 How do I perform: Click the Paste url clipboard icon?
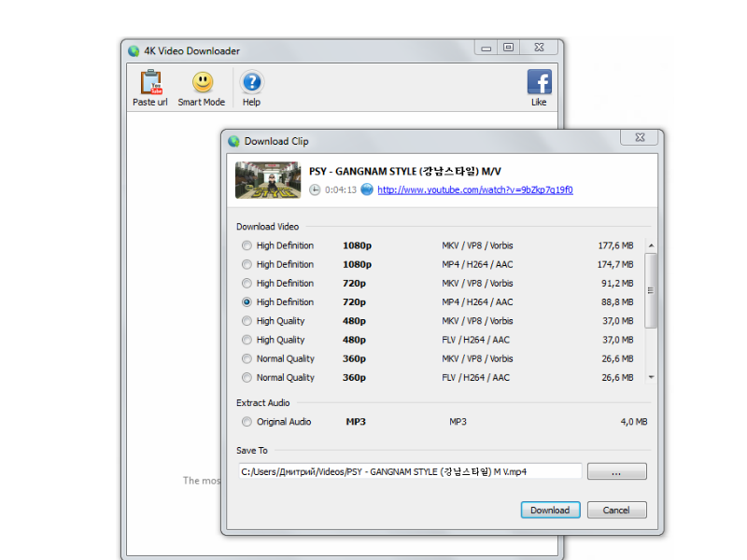tap(151, 82)
